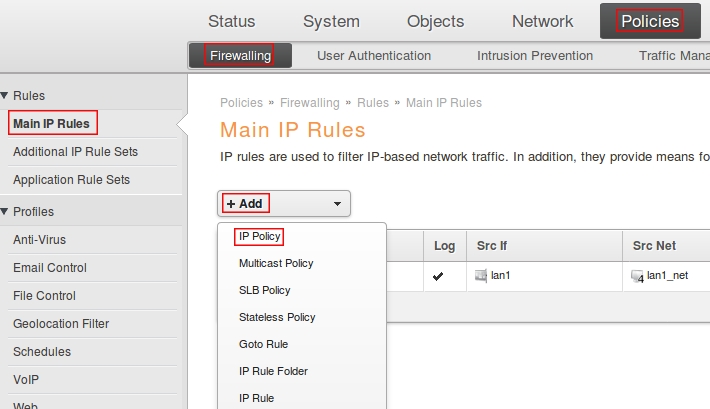710x409 pixels.
Task: Go to the System tab
Action: click(331, 21)
